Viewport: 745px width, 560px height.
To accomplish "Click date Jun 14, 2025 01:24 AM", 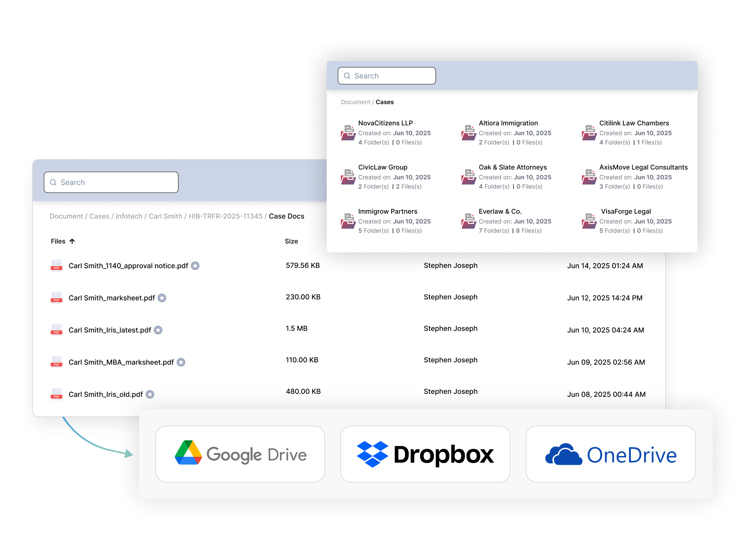I will point(605,266).
